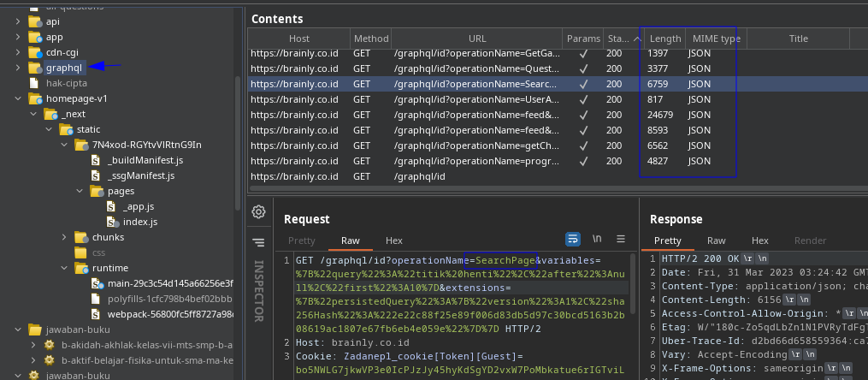Select the highlighted row with length 6759
This screenshot has width=868, height=380.
tap(558, 84)
